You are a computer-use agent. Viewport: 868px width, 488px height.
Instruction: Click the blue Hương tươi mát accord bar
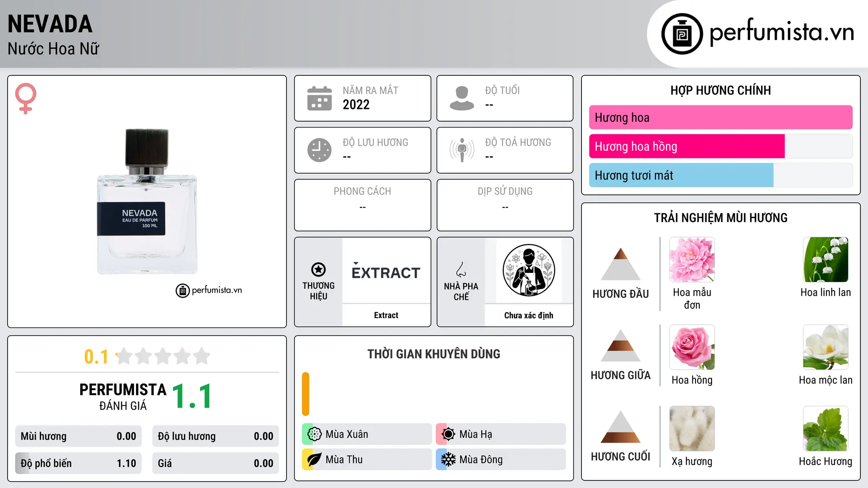[681, 175]
